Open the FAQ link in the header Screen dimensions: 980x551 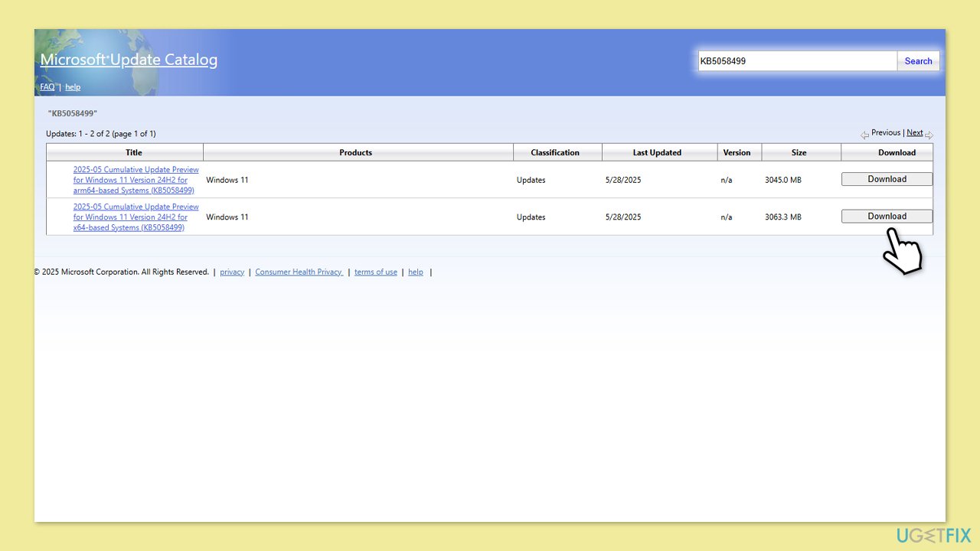[47, 87]
